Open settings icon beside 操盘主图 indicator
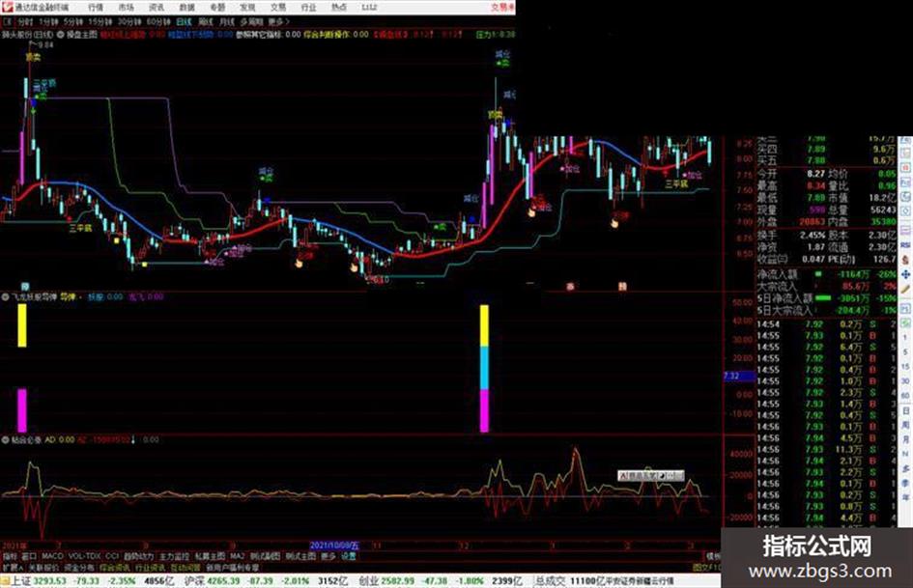Viewport: 913px width, 588px height. (x=60, y=35)
